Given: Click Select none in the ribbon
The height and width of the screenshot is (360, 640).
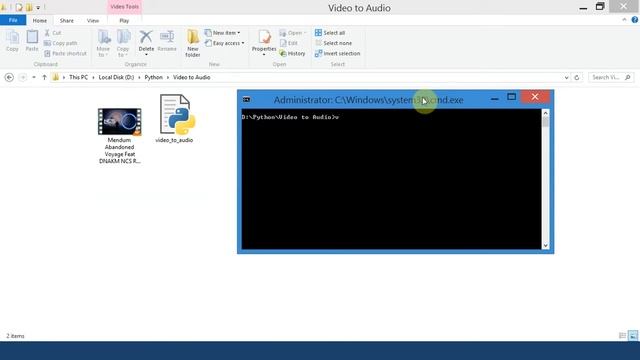Looking at the screenshot, I should [x=333, y=43].
